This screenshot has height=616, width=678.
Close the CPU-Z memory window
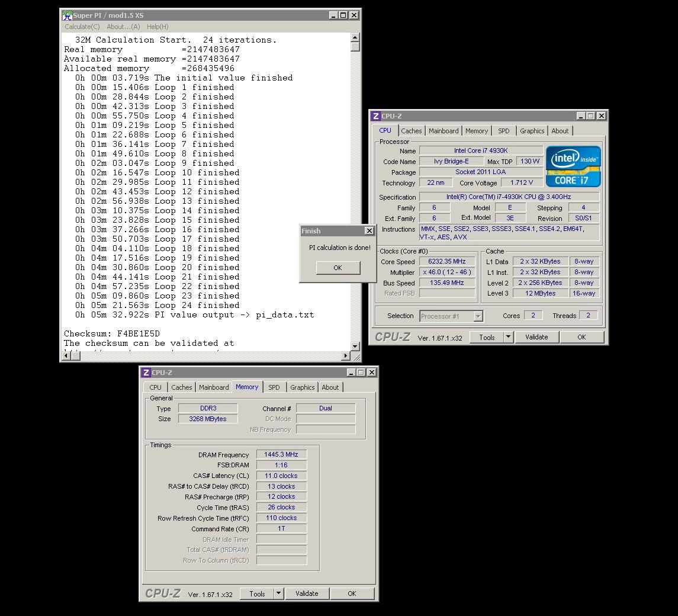372,373
